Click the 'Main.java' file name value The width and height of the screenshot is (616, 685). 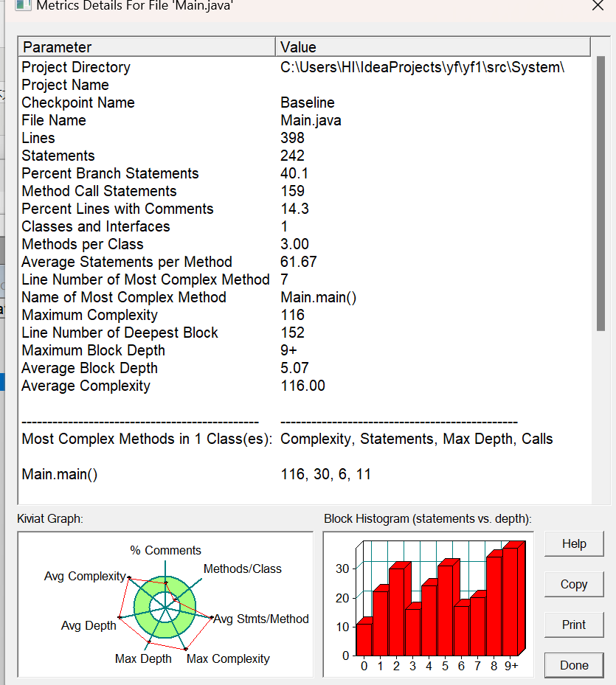[311, 120]
